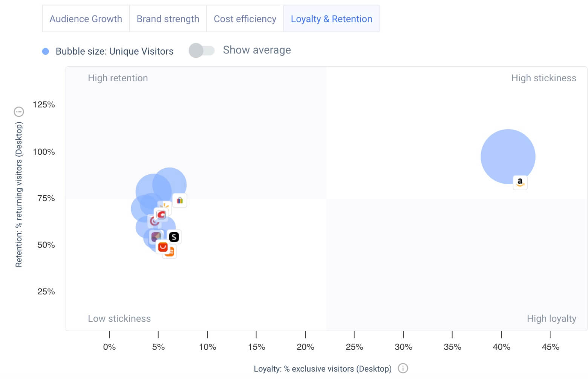Image resolution: width=588 pixels, height=381 pixels.
Task: Click the red concentric-circle brand icon
Action: point(154,221)
